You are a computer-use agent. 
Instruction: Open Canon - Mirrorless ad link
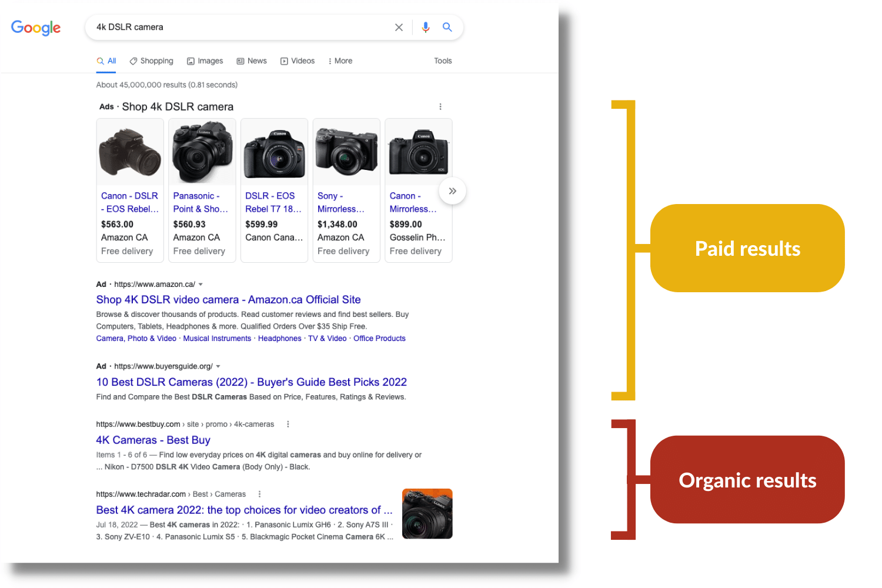tap(413, 202)
